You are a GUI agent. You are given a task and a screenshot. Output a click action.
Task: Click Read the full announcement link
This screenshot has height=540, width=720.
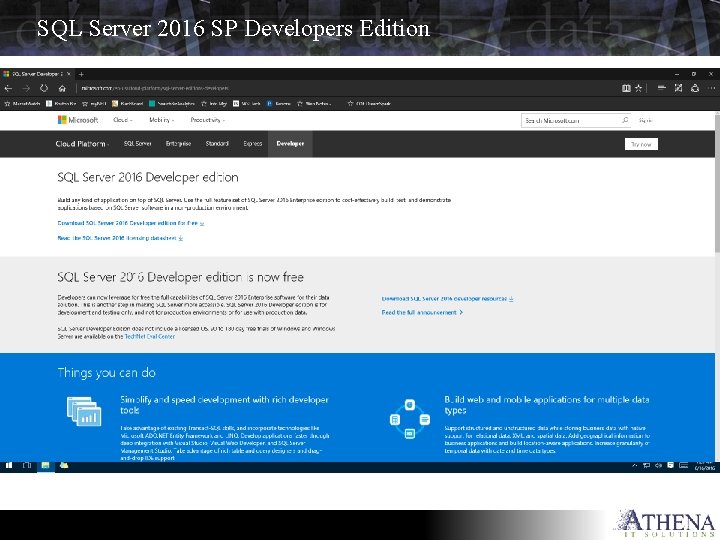(x=422, y=313)
